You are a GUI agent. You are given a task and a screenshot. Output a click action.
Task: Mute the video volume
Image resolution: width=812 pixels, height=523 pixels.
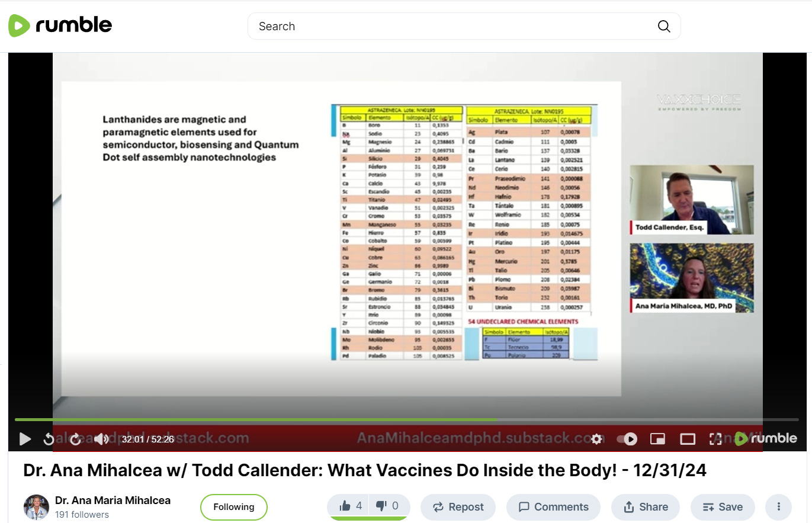[101, 439]
